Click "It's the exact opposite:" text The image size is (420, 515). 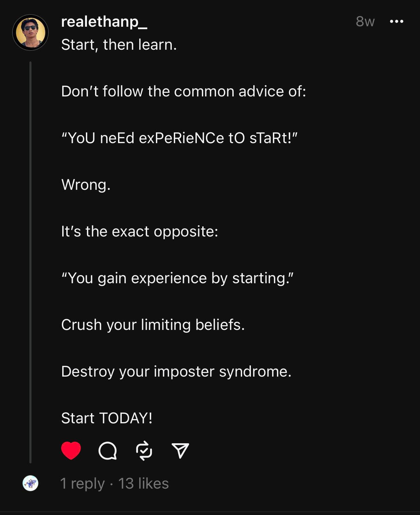(140, 231)
